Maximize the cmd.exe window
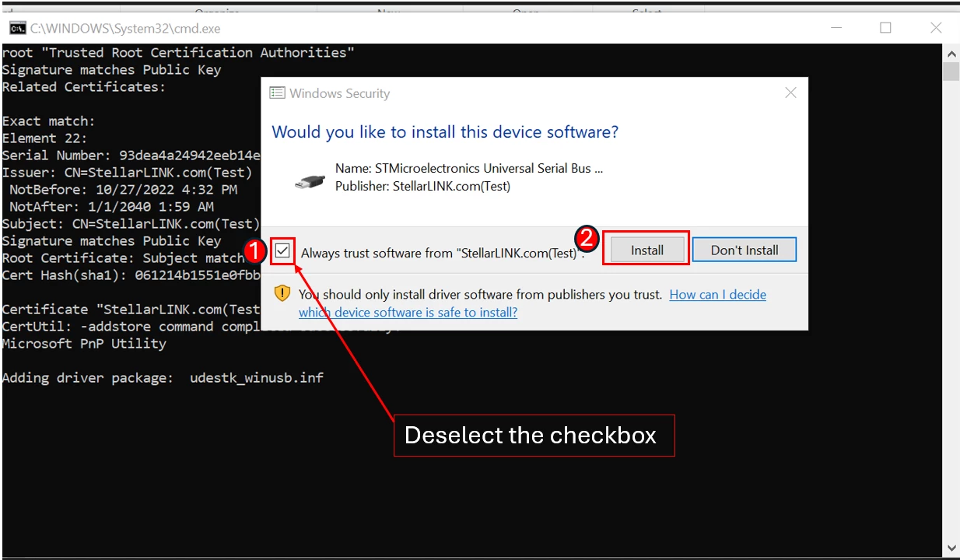960x560 pixels. click(885, 28)
